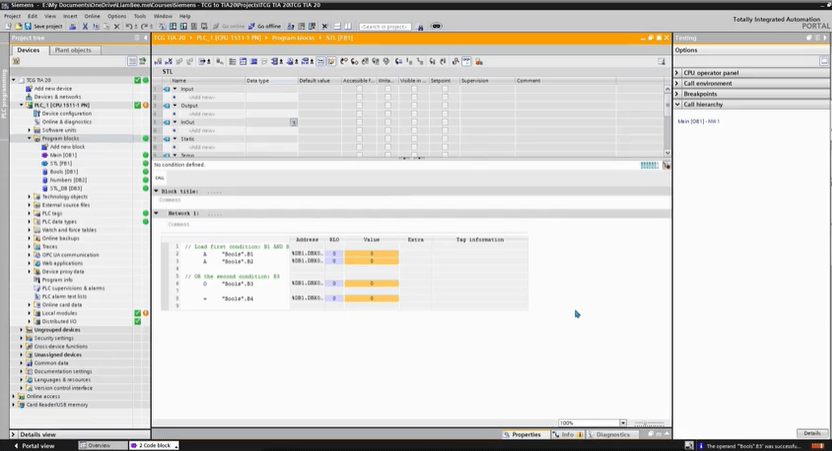Open Device configuration in project tree
Screen dimensions: 832x451
click(x=66, y=113)
